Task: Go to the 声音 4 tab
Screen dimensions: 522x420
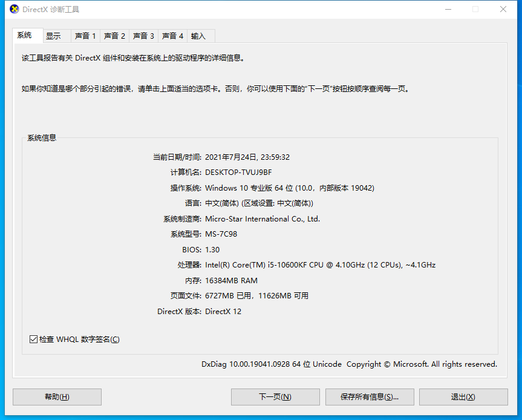Action: 172,36
